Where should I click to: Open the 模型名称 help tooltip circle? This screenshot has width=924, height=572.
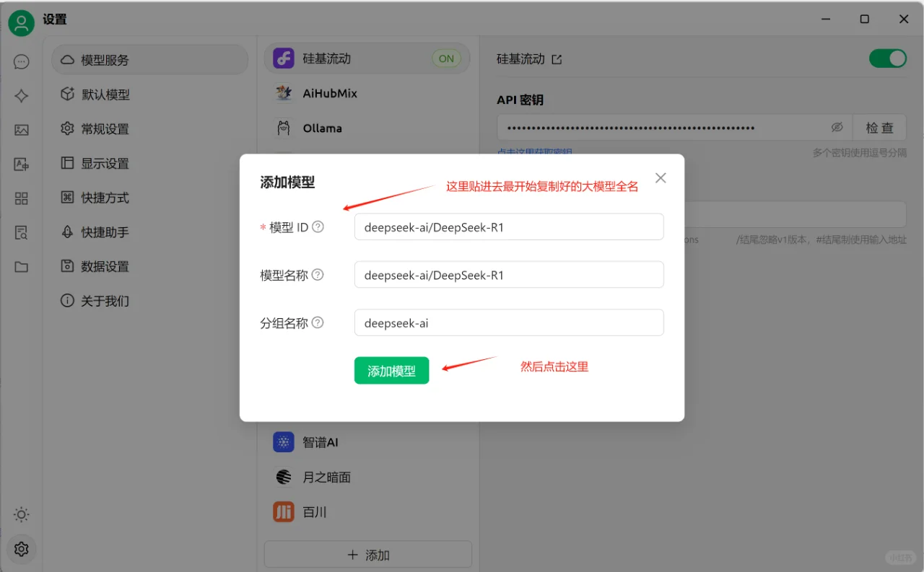318,275
